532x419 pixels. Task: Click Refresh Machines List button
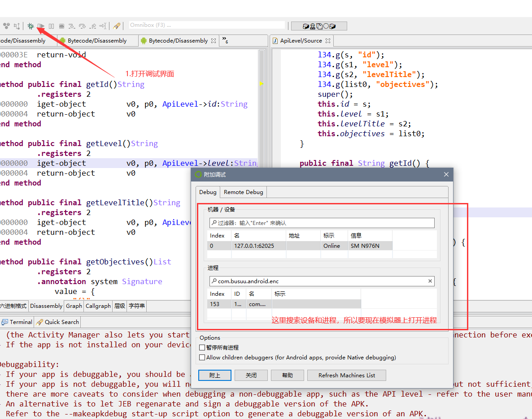(347, 375)
